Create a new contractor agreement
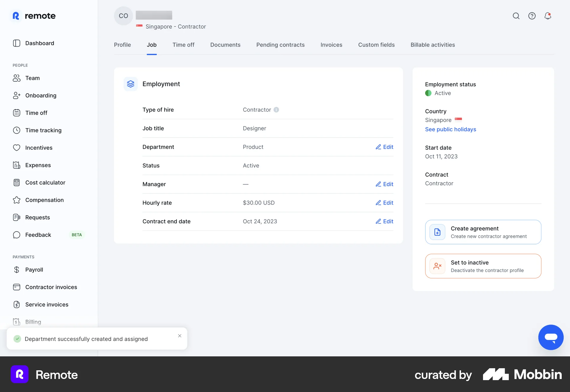 [483, 232]
